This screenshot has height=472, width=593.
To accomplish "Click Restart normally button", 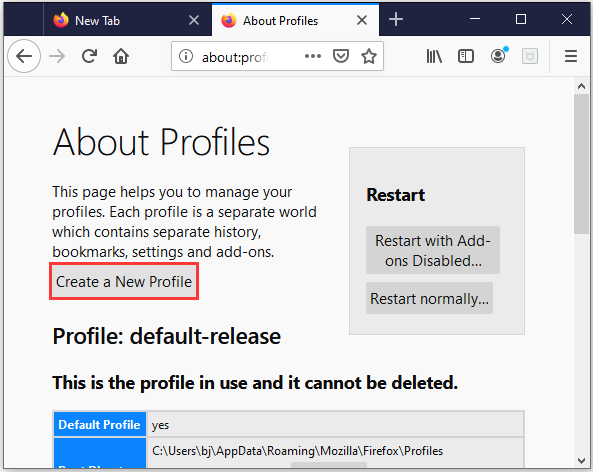I will [429, 298].
